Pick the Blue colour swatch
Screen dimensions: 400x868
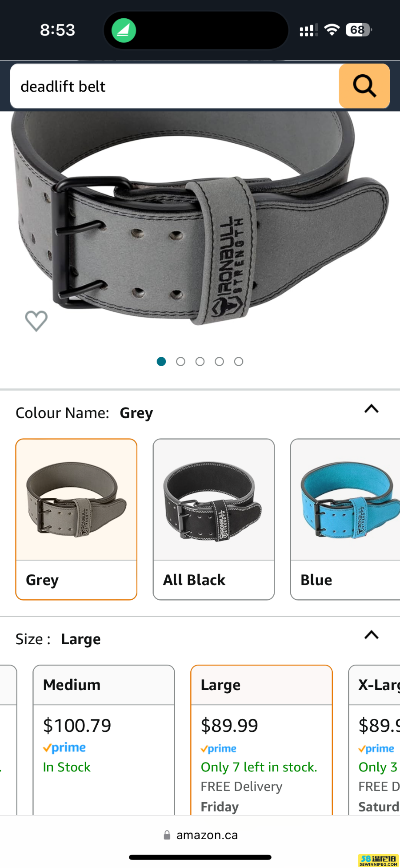click(345, 519)
